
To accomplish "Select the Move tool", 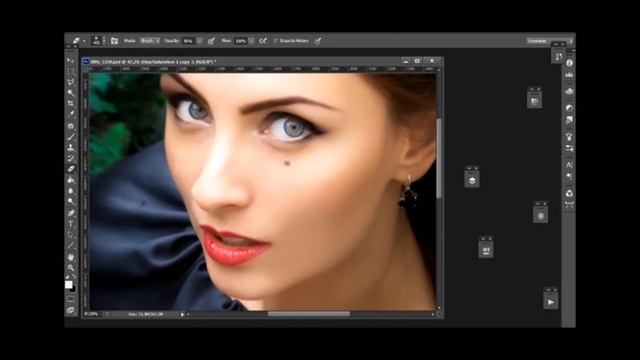I will click(71, 60).
